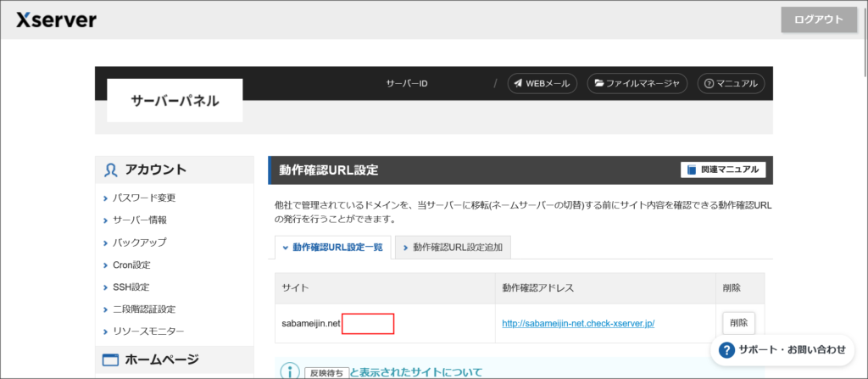Click the 関連マニュアル button

click(723, 170)
